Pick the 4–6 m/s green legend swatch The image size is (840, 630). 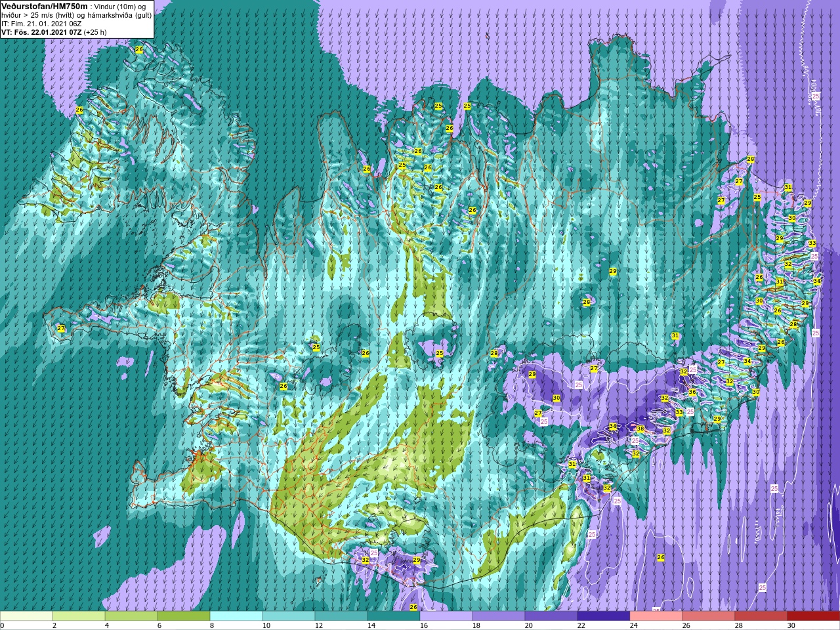131,617
